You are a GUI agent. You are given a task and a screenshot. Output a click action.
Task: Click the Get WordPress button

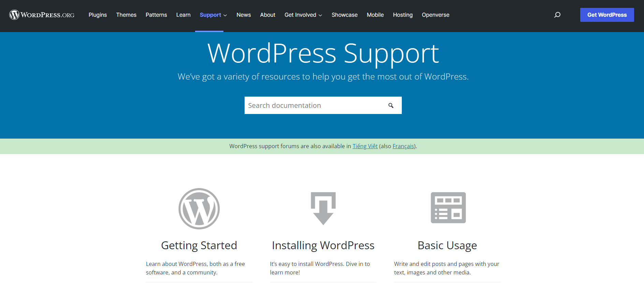pyautogui.click(x=607, y=15)
